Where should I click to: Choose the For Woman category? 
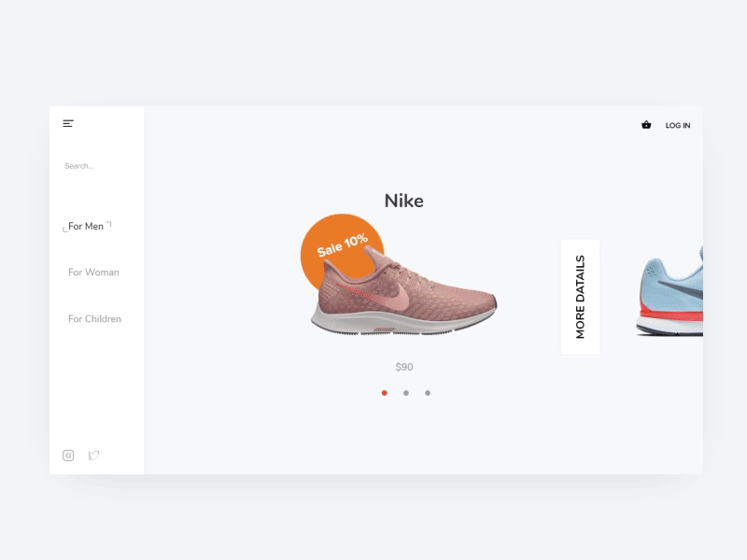93,273
